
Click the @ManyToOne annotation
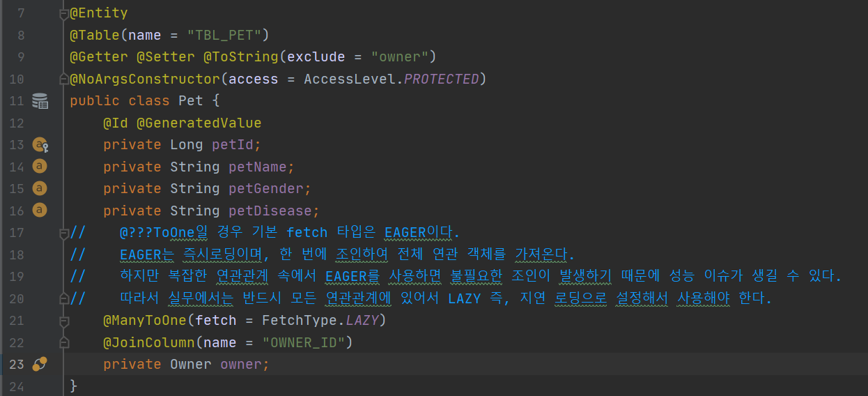click(x=145, y=320)
